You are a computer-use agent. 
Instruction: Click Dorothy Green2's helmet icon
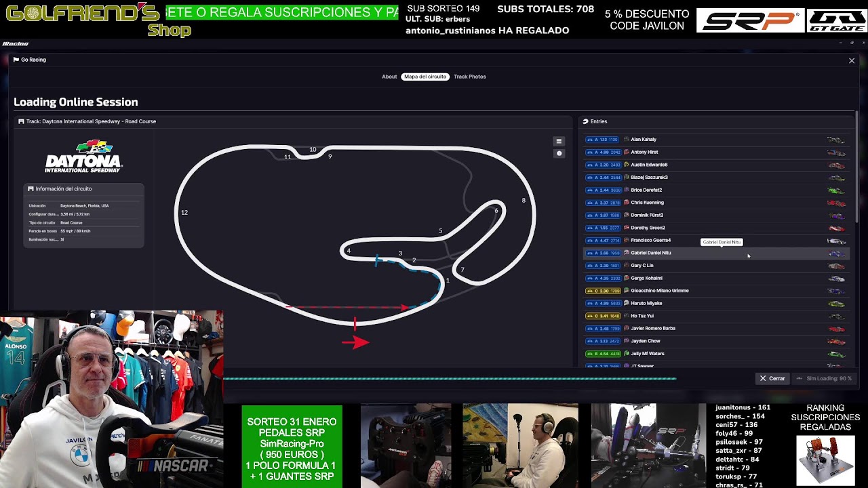click(627, 228)
